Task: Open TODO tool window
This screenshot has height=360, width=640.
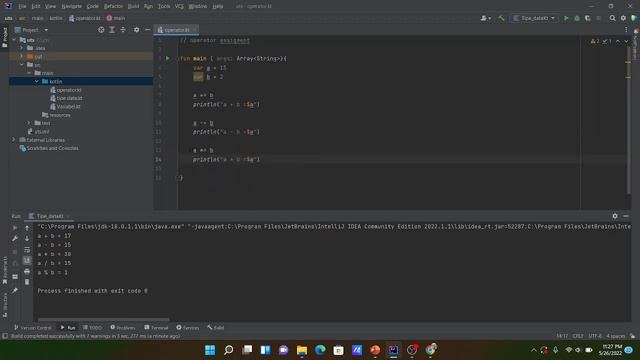Action: (x=93, y=327)
